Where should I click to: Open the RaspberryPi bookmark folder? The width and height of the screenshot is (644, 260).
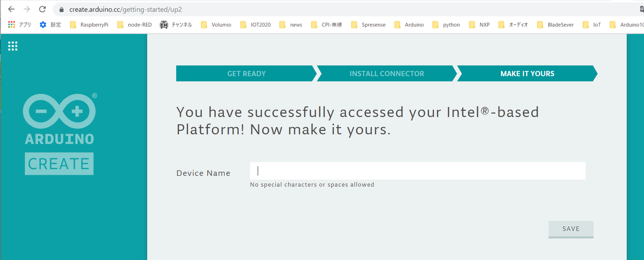tap(89, 24)
